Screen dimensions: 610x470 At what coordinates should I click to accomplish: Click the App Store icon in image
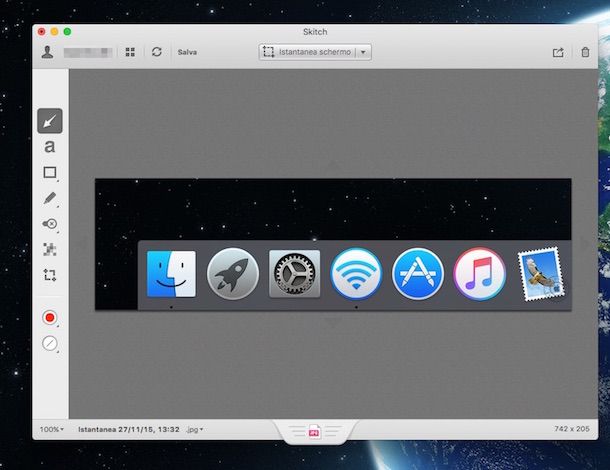[418, 274]
